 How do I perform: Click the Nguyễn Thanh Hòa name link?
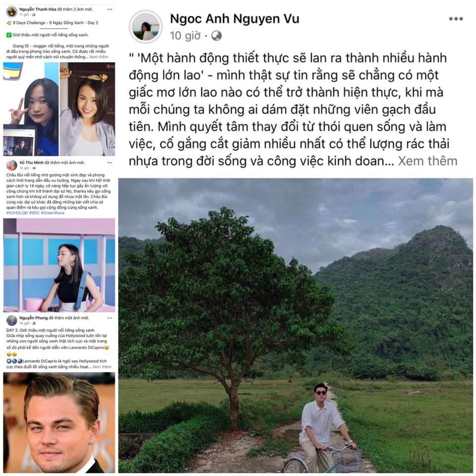click(38, 9)
